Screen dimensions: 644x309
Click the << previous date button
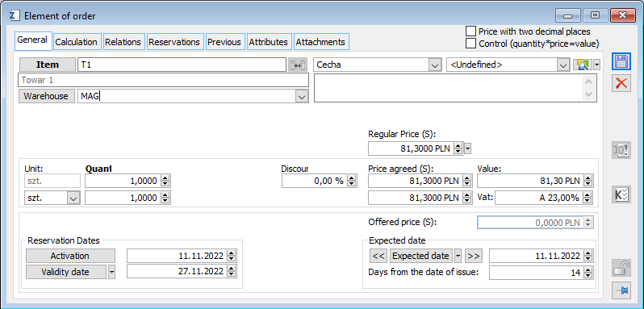pos(378,256)
